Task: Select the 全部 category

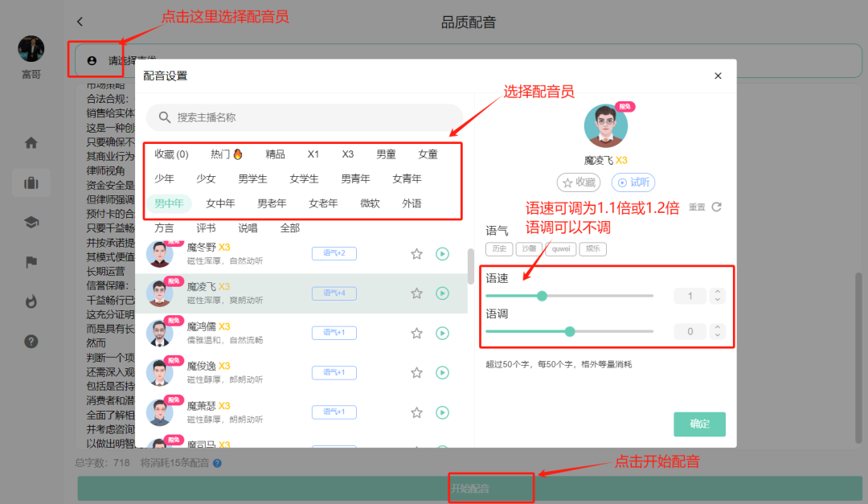Action: (x=290, y=228)
